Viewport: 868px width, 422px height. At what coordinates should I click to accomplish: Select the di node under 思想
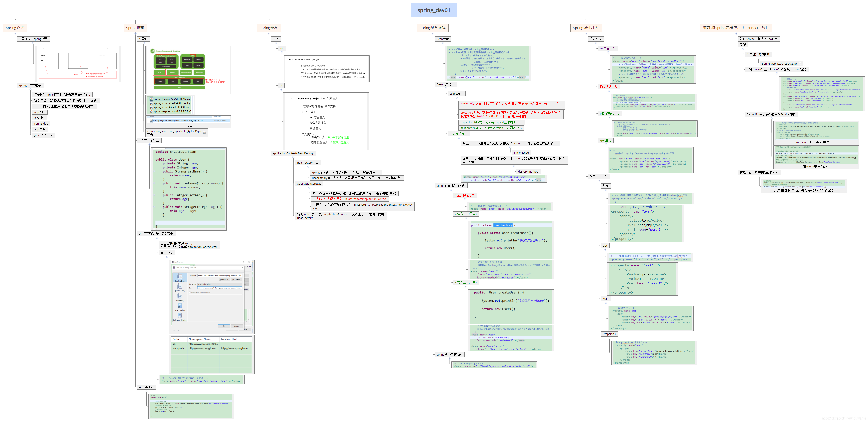[281, 85]
